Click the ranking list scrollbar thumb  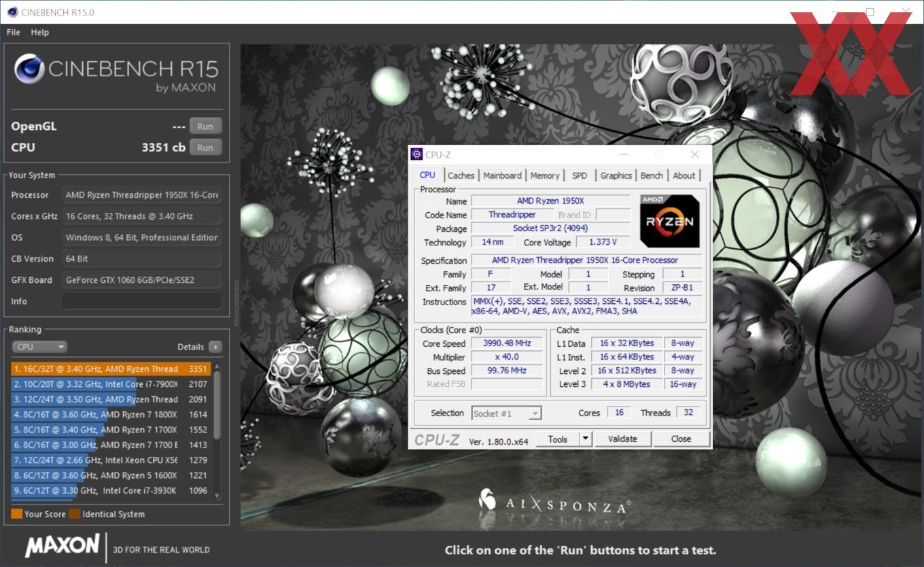pyautogui.click(x=217, y=405)
